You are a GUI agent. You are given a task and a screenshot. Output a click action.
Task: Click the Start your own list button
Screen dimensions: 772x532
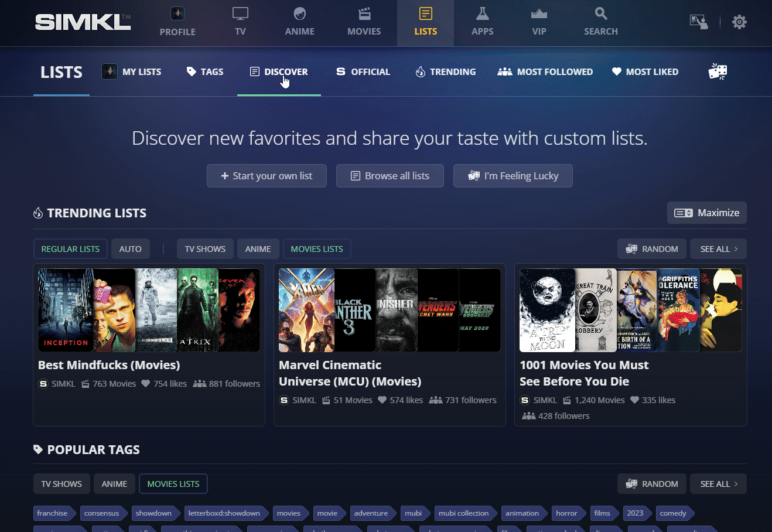[267, 176]
